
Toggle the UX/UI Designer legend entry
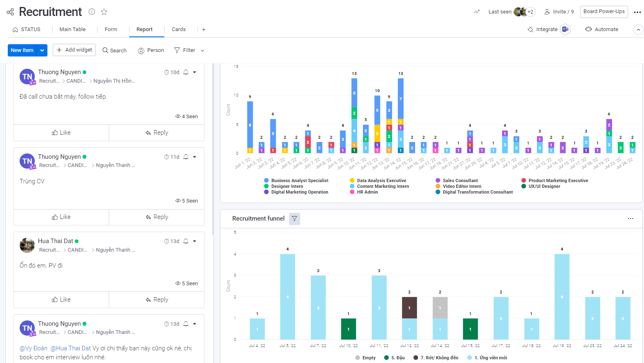(544, 186)
